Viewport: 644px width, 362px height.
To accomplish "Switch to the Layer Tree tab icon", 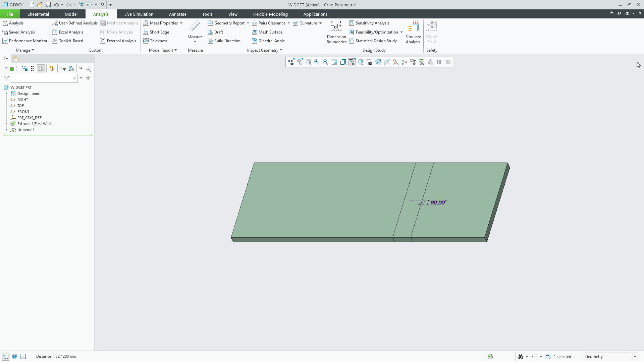I will (x=16, y=59).
